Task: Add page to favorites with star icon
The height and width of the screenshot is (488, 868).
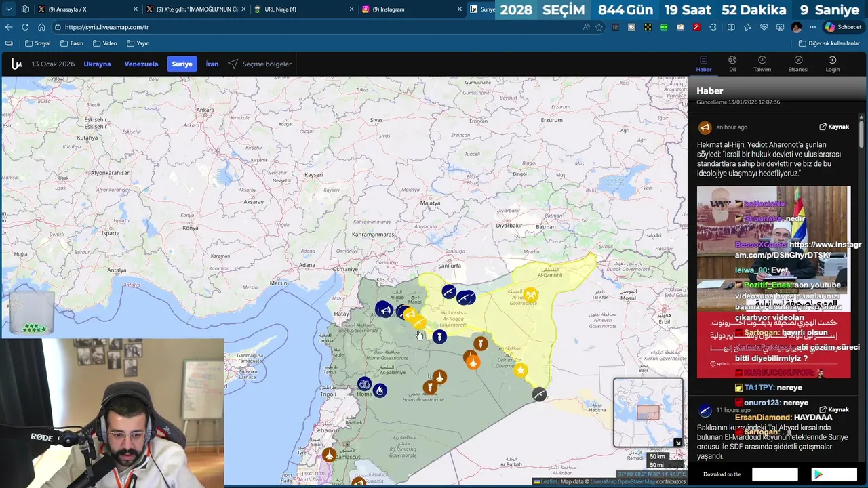Action: tap(599, 27)
